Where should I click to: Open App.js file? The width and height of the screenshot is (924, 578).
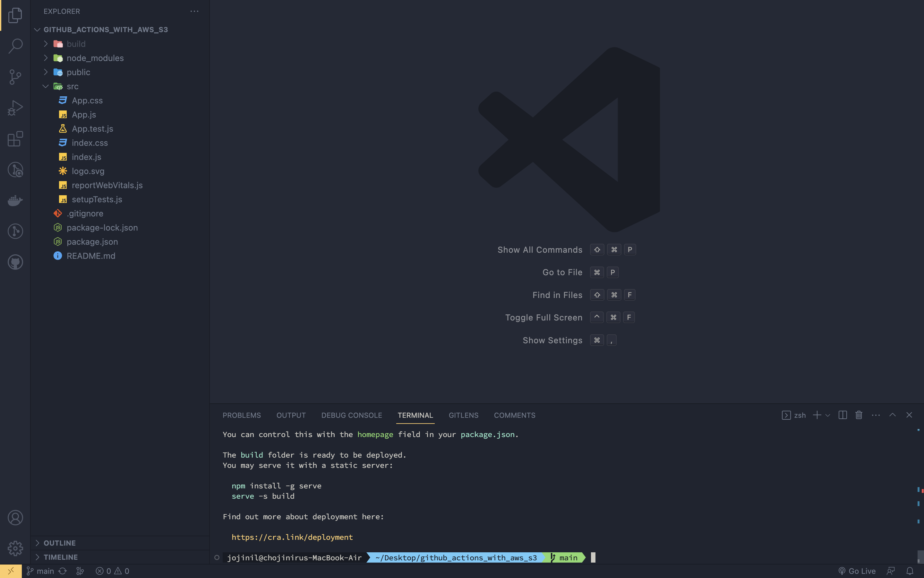click(120, 115)
